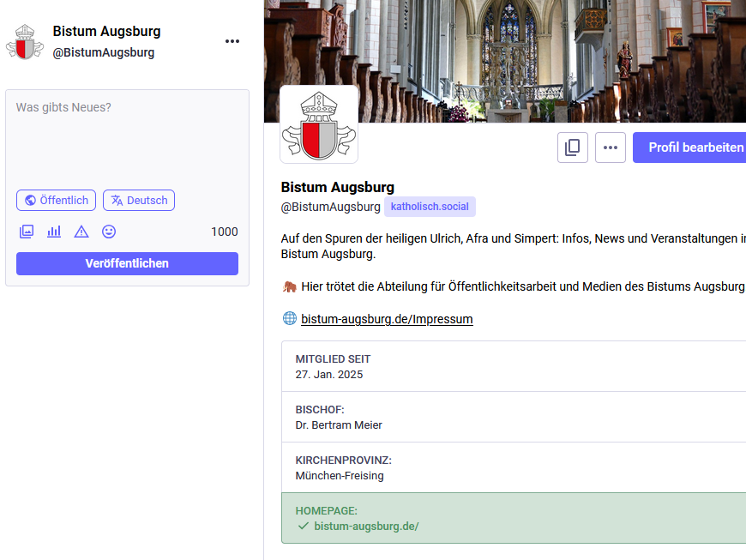
Task: Click the katholisch.social domain badge
Action: (x=430, y=207)
